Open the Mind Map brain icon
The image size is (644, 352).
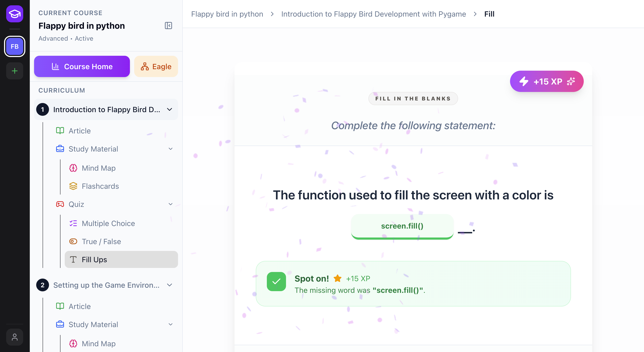coord(73,168)
